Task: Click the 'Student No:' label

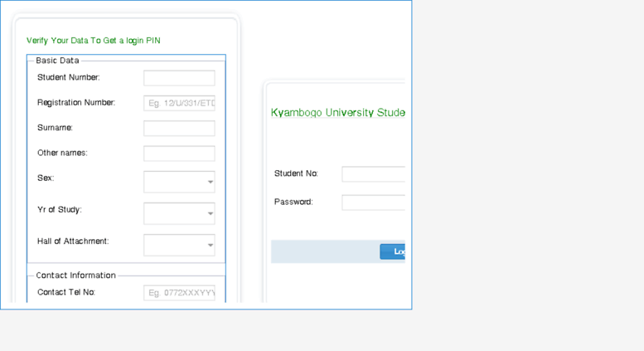Action: pos(296,173)
